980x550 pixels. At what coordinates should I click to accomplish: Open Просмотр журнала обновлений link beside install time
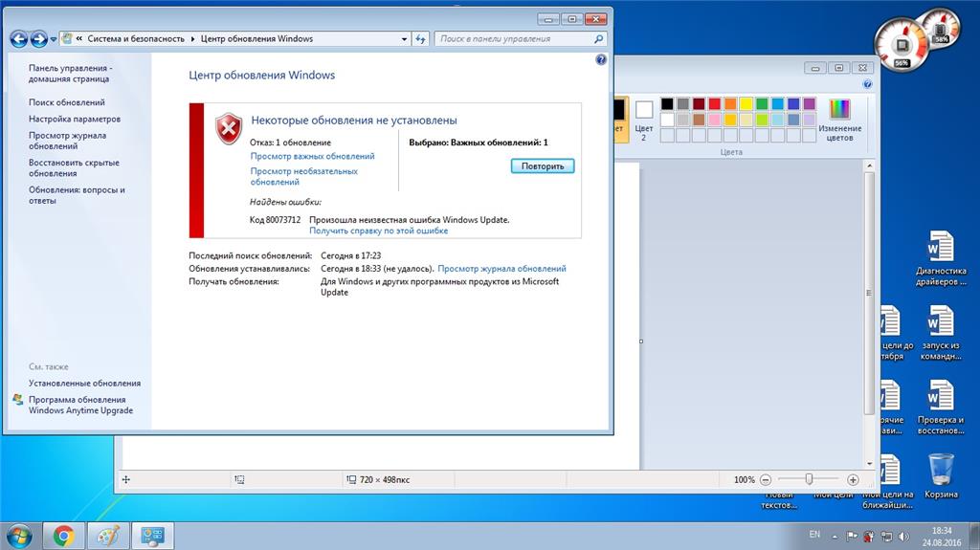pyautogui.click(x=501, y=269)
